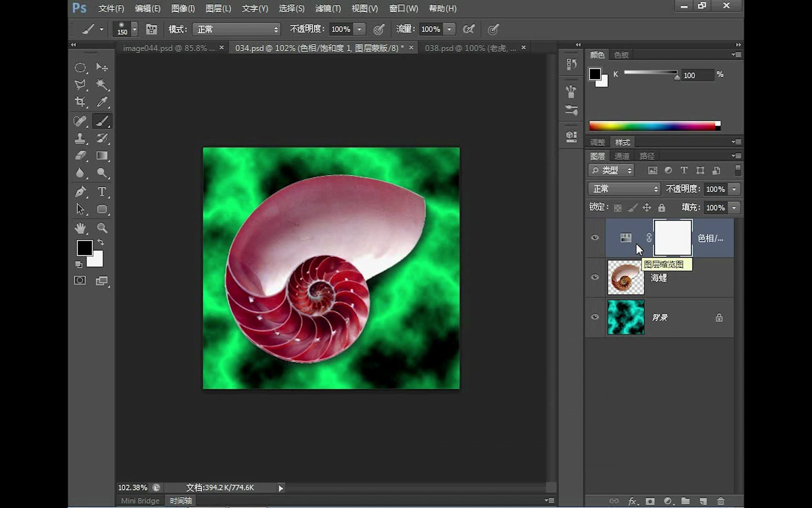Toggle lock position
Screen dimensions: 812x508
click(x=647, y=207)
